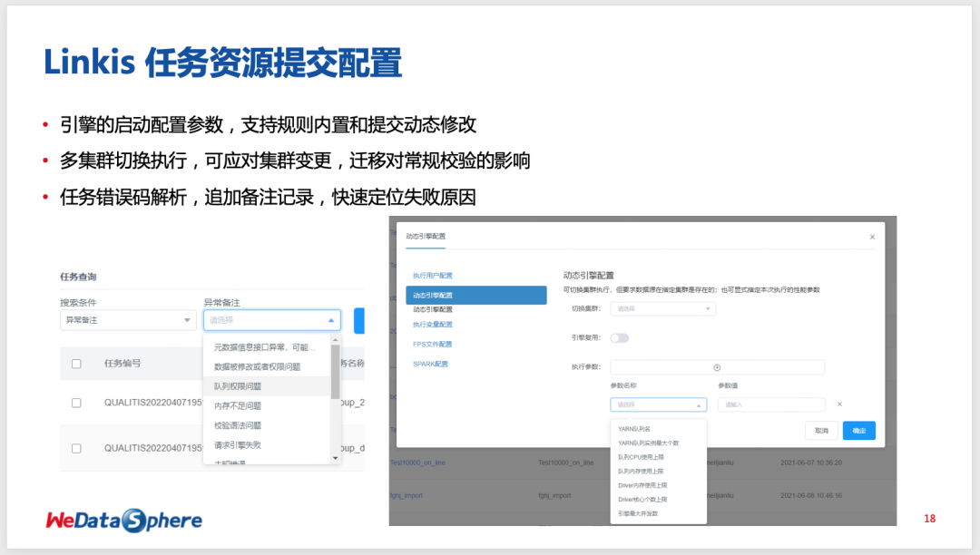Select 数据被修改或者权限问题 option
This screenshot has height=555, width=980.
coord(267,366)
